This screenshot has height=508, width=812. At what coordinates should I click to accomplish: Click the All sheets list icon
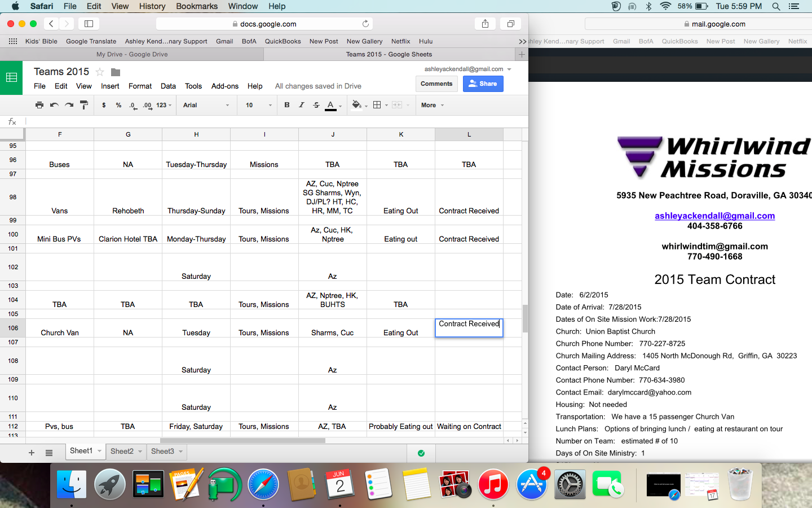[x=49, y=453]
